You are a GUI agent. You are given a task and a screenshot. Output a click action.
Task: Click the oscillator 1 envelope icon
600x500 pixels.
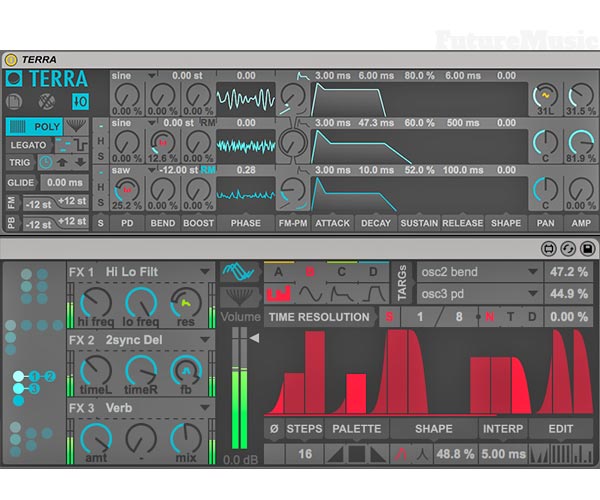(x=303, y=76)
